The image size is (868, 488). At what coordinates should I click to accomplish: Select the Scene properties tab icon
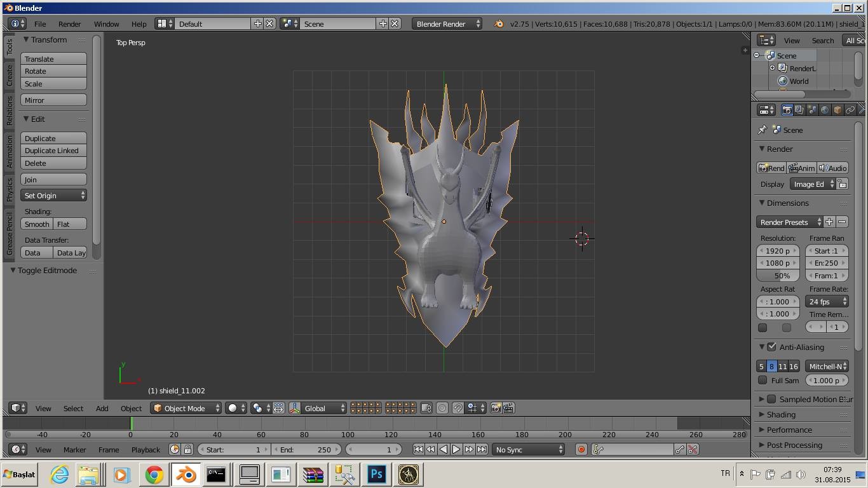point(812,110)
